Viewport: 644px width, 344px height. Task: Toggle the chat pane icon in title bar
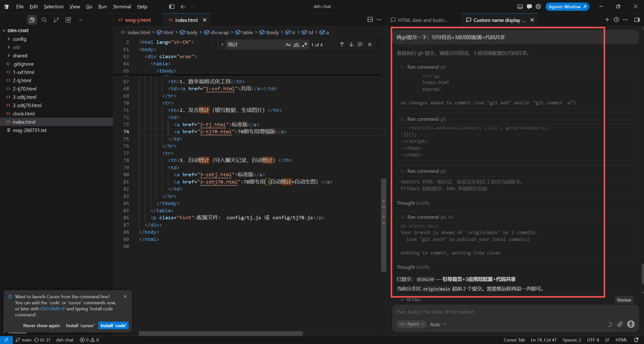(529, 7)
